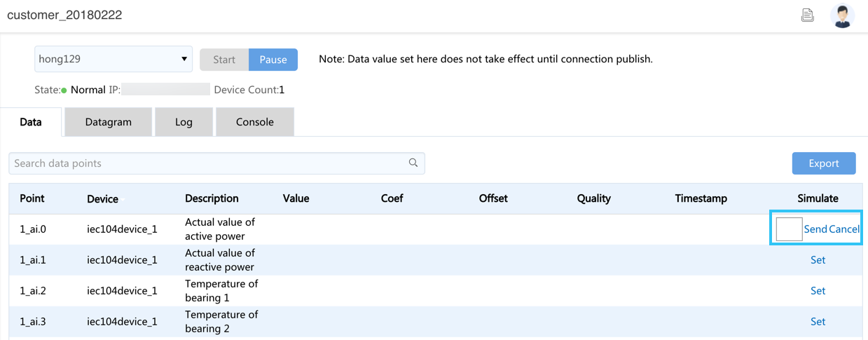Image resolution: width=868 pixels, height=340 pixels.
Task: Switch to the Data tab
Action: click(x=31, y=121)
